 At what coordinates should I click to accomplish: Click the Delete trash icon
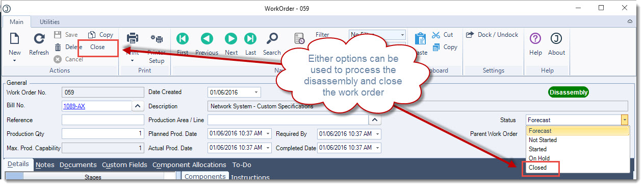(x=58, y=47)
